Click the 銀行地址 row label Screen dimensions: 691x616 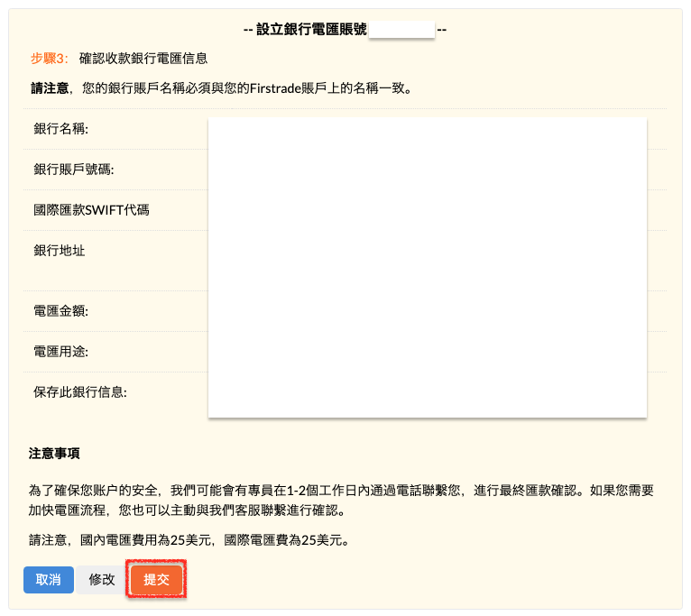pyautogui.click(x=60, y=250)
